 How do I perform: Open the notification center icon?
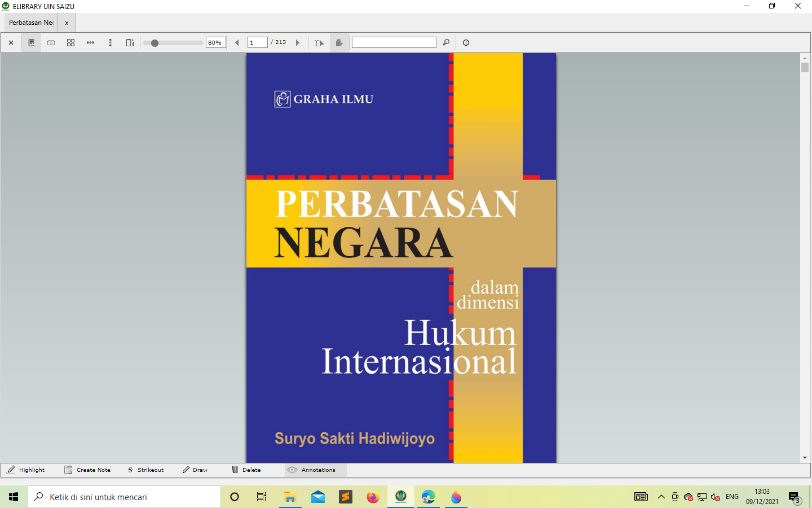coord(795,497)
